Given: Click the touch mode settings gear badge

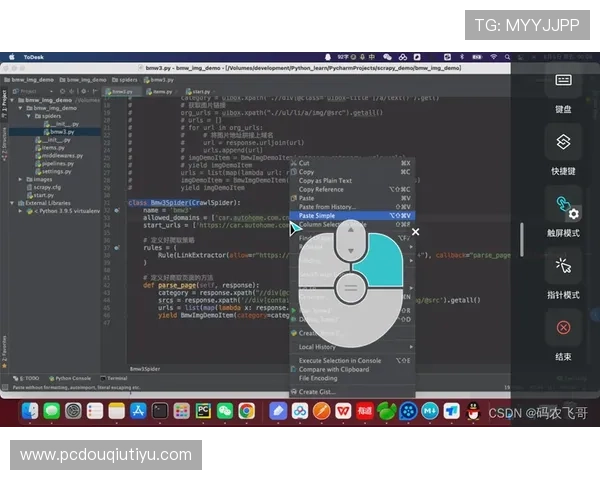Looking at the screenshot, I should [573, 214].
